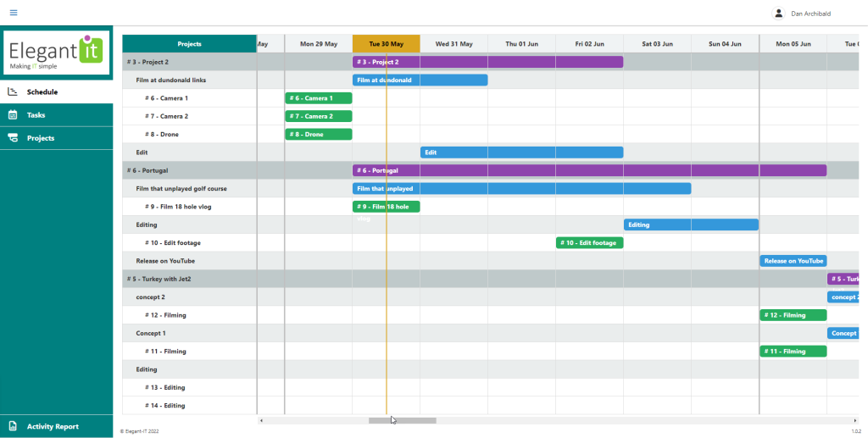Click the blue Film at dundonald bar
This screenshot has height=438, width=868.
[x=420, y=80]
